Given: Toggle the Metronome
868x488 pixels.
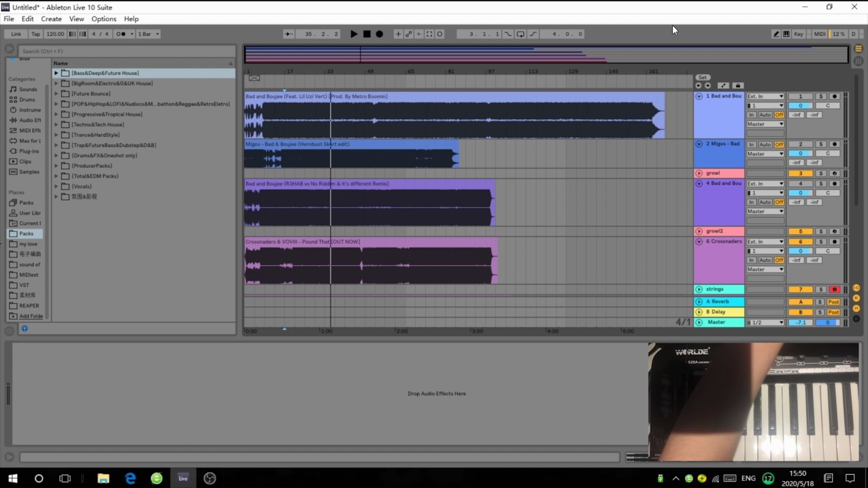Looking at the screenshot, I should 121,34.
